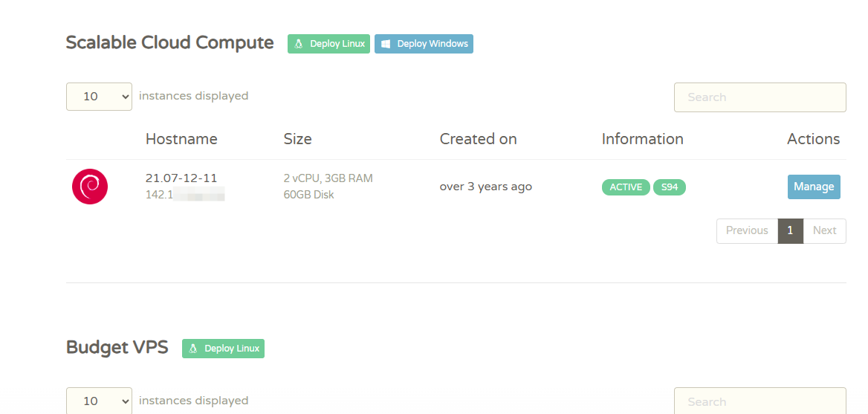Open the Scalable Cloud Compute instances-displayed dropdown
The height and width of the screenshot is (414, 868).
click(99, 97)
